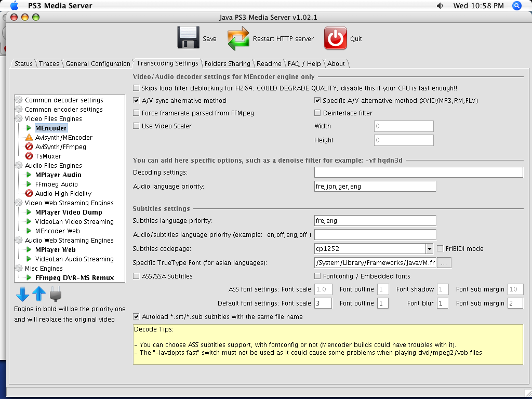Click the Restart HTTP server arrows icon
Viewport: 532px width, 399px height.
point(238,38)
